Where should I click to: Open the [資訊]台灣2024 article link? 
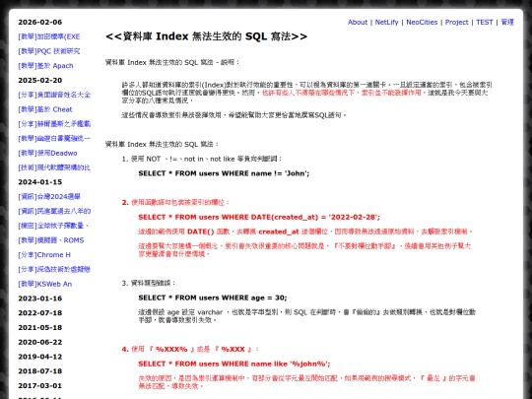tap(49, 197)
